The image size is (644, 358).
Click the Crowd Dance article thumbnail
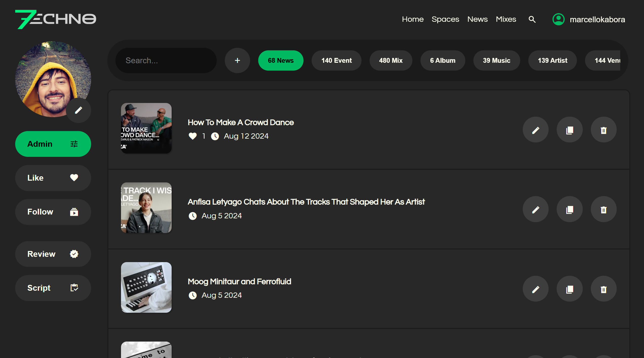pyautogui.click(x=146, y=128)
